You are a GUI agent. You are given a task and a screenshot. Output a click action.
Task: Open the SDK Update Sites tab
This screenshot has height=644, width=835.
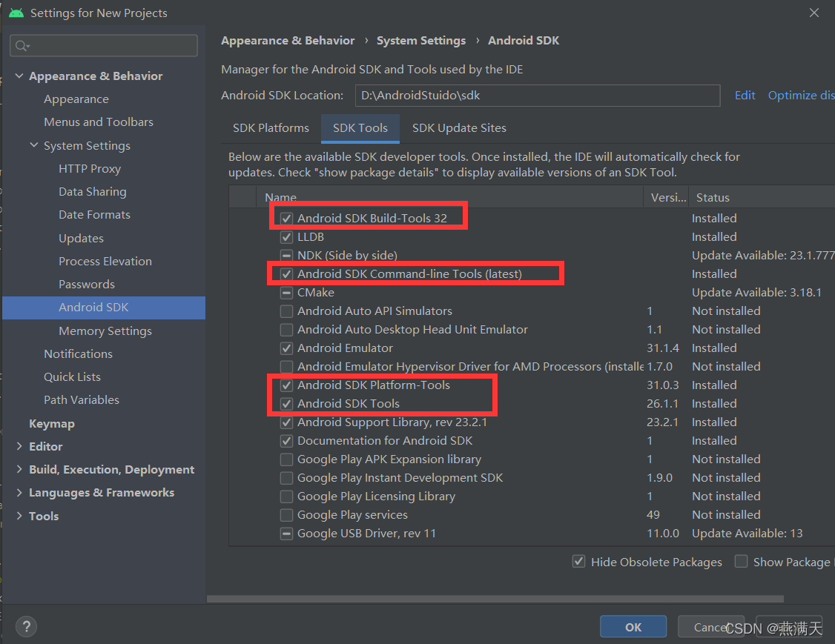coord(459,127)
